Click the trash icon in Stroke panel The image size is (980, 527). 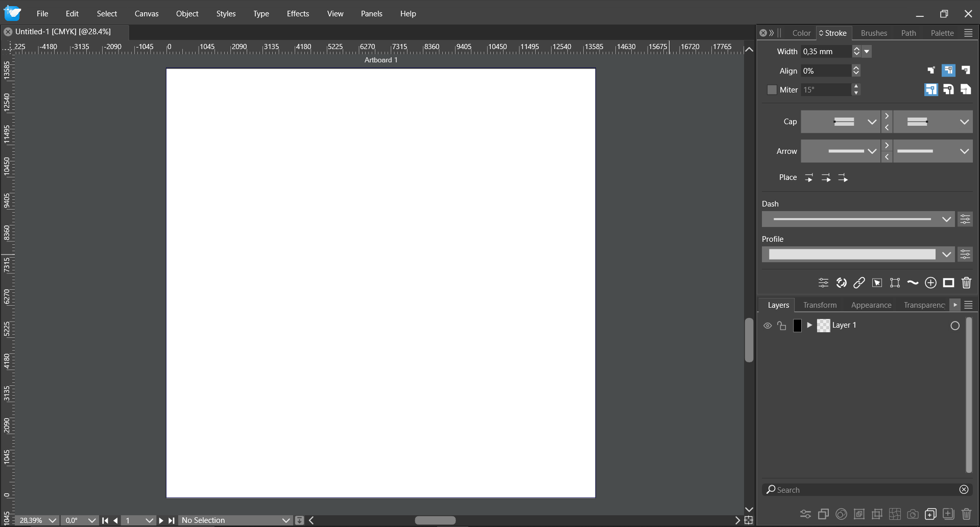tap(966, 283)
